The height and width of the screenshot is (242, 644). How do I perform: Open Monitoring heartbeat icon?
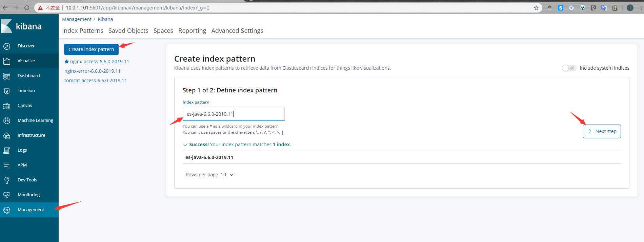click(7, 195)
